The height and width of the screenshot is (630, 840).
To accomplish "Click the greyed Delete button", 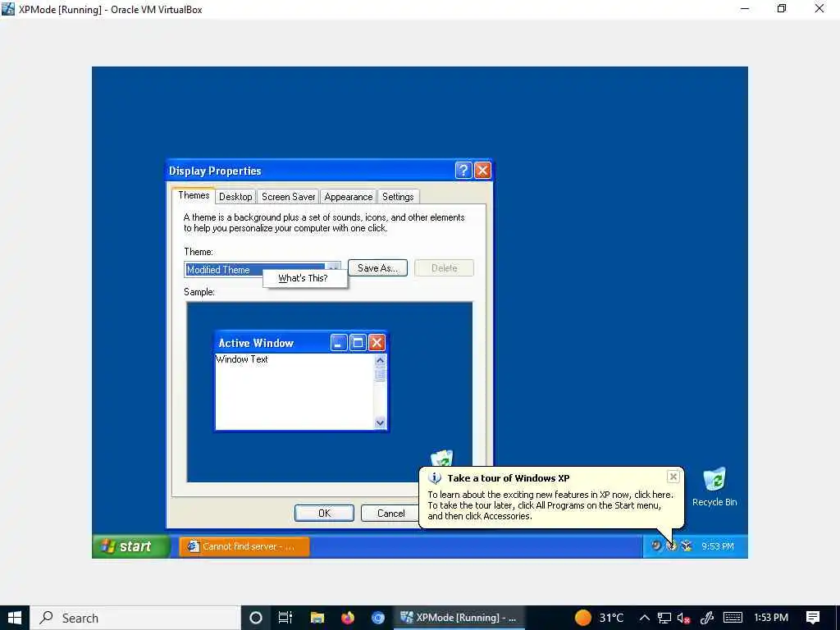I will coord(444,268).
